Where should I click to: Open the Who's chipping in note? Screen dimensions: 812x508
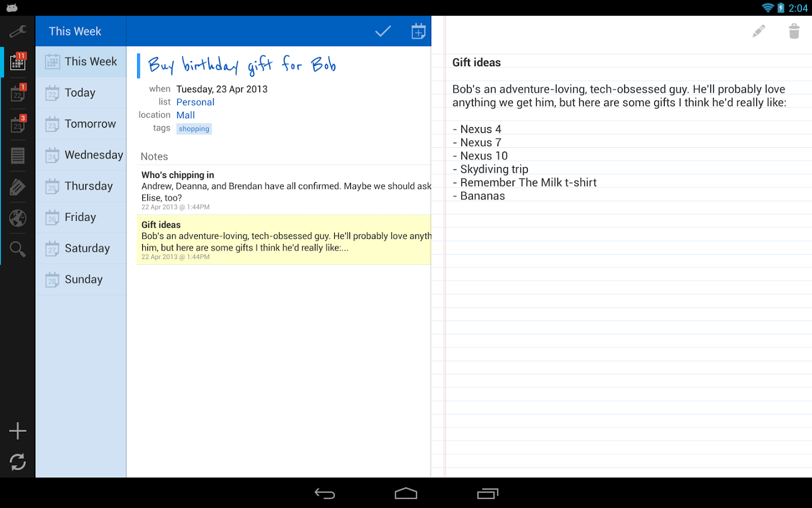point(284,190)
